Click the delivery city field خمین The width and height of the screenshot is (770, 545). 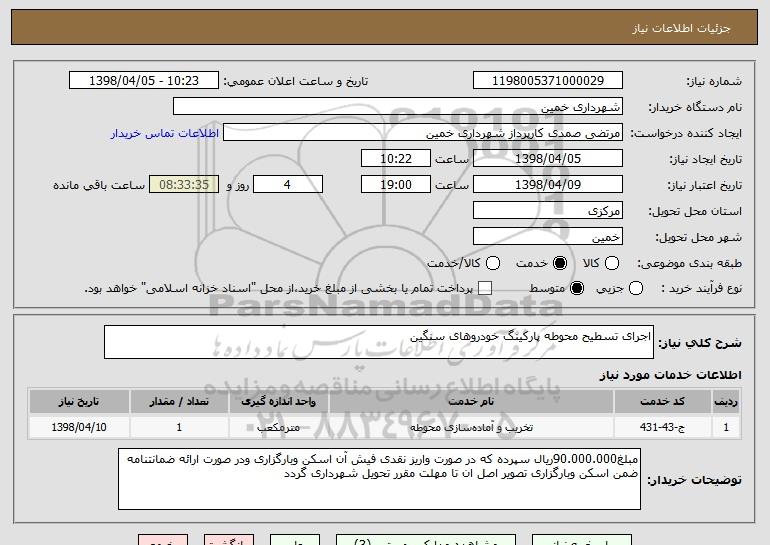click(548, 237)
